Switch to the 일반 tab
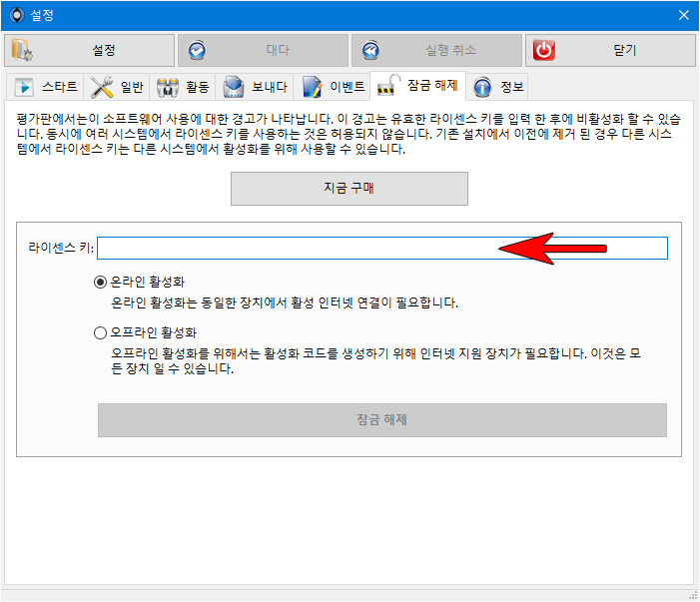The image size is (700, 602). pyautogui.click(x=117, y=87)
